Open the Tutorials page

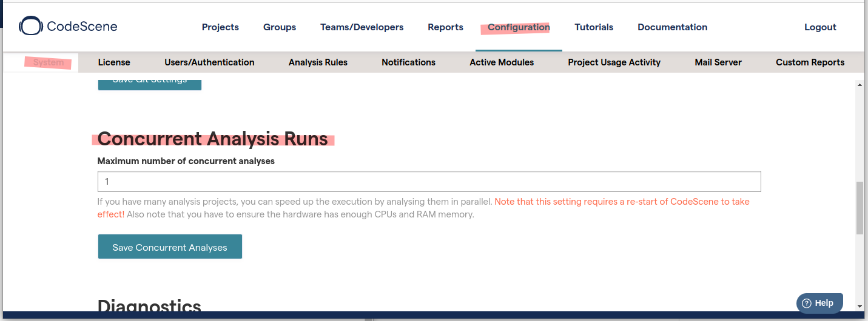coord(594,27)
